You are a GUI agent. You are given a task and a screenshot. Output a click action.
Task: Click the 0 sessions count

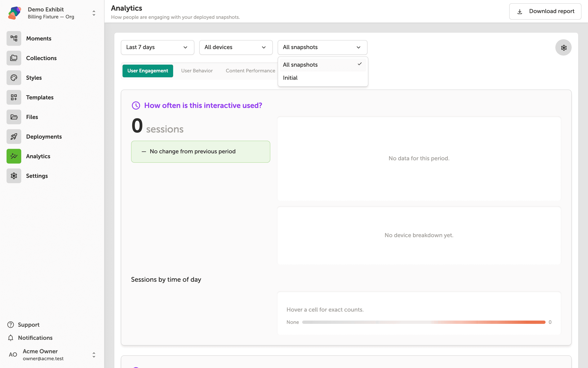coord(157,126)
